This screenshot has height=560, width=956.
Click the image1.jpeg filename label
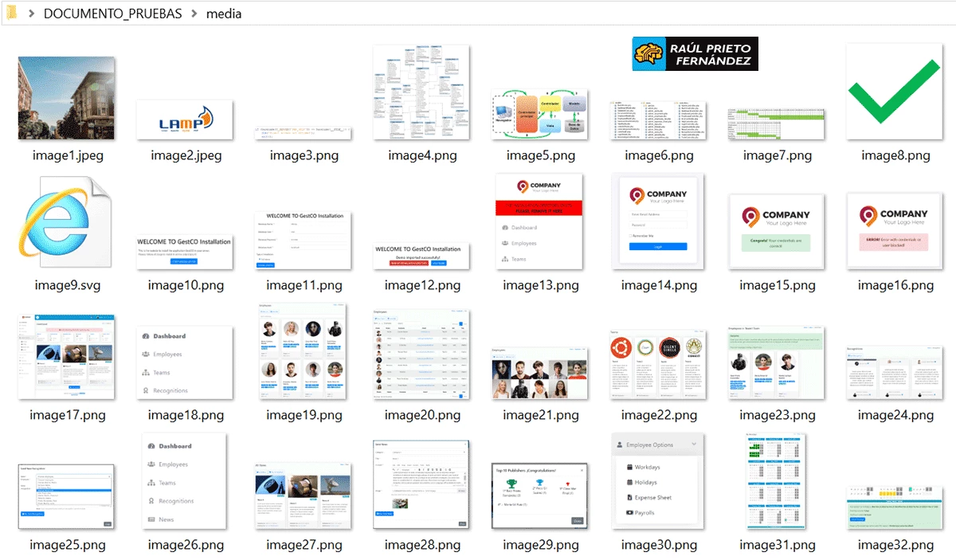[x=65, y=155]
